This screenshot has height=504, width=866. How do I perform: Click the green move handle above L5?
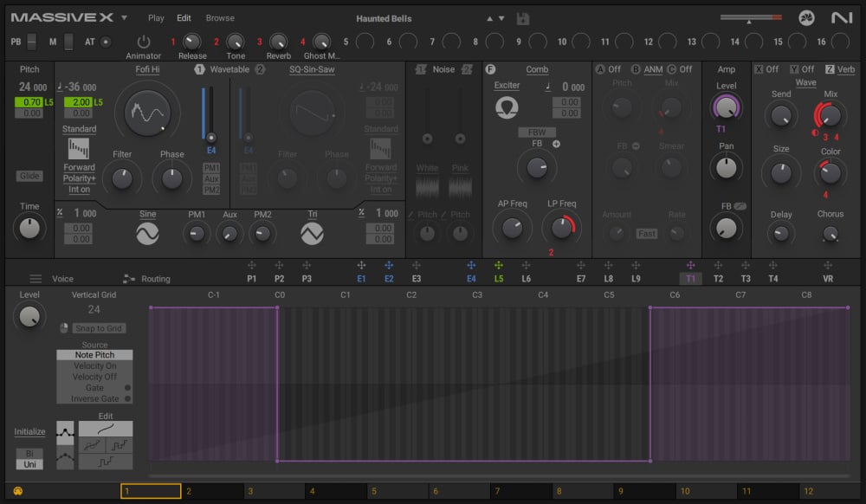498,266
